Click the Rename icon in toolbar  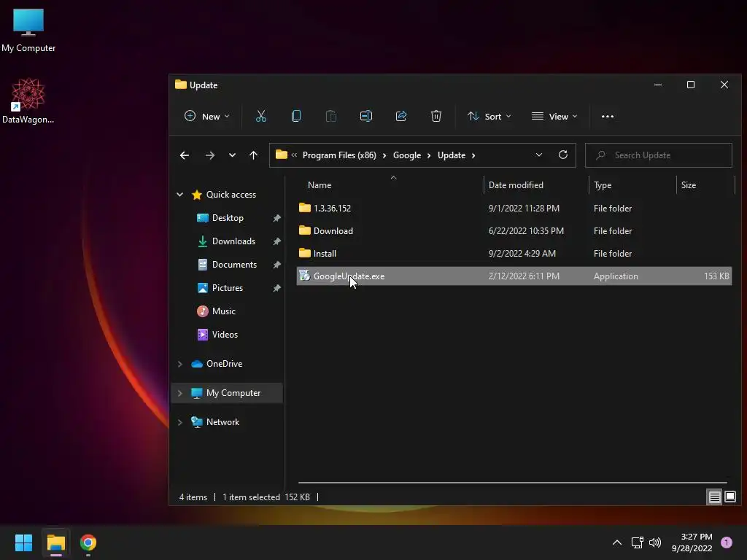point(366,116)
